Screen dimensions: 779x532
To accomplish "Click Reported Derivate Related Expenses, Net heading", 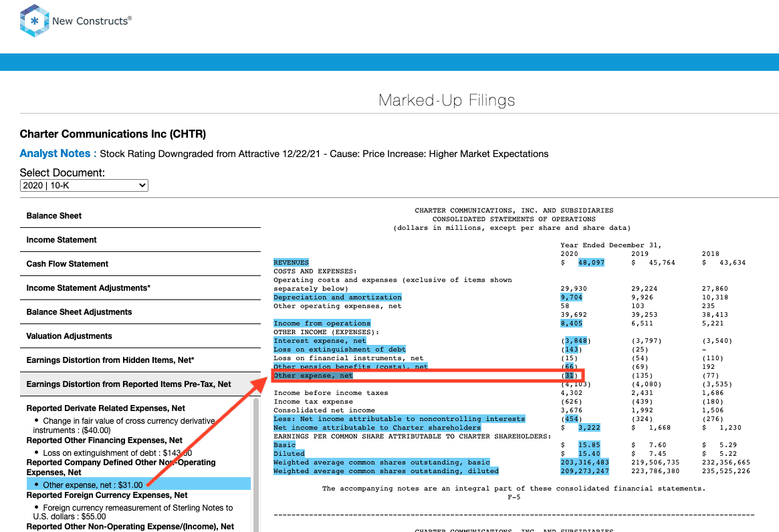I will 106,408.
